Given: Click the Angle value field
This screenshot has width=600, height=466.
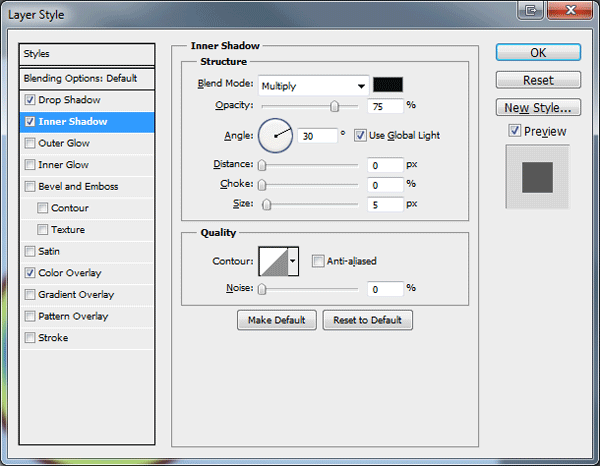Looking at the screenshot, I should [318, 136].
